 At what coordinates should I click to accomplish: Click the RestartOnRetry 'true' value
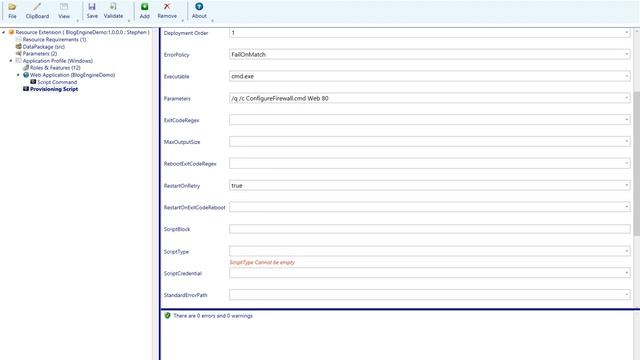coord(237,186)
